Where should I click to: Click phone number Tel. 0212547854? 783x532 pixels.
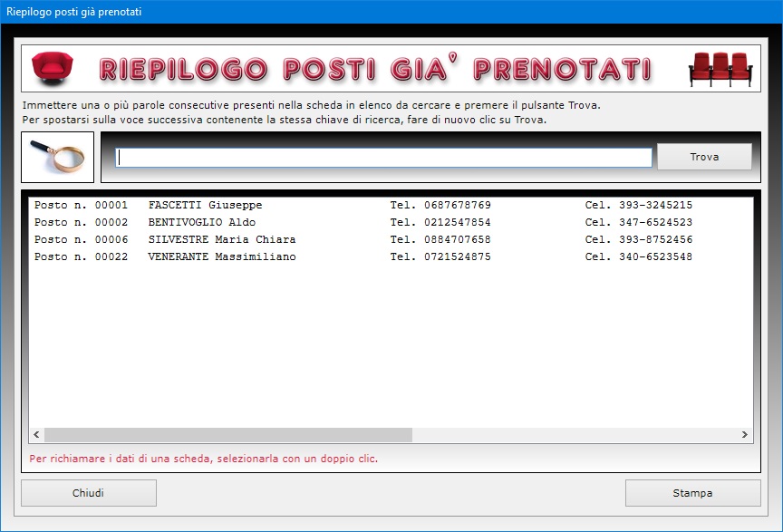(440, 222)
